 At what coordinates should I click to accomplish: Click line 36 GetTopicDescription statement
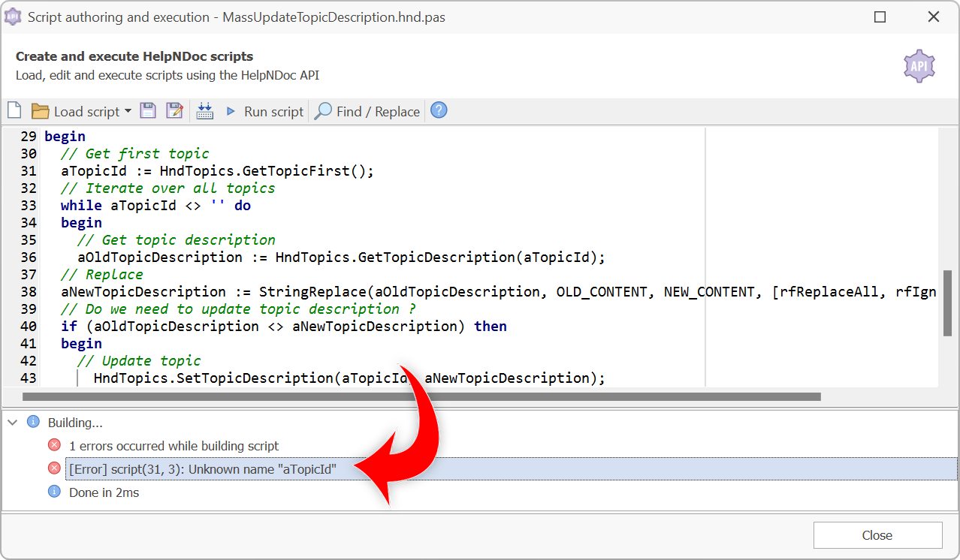pyautogui.click(x=341, y=257)
